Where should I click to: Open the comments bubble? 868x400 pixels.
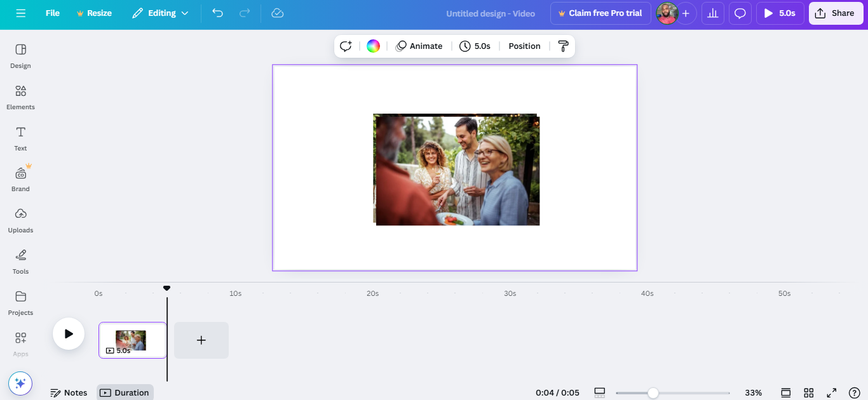(x=740, y=13)
